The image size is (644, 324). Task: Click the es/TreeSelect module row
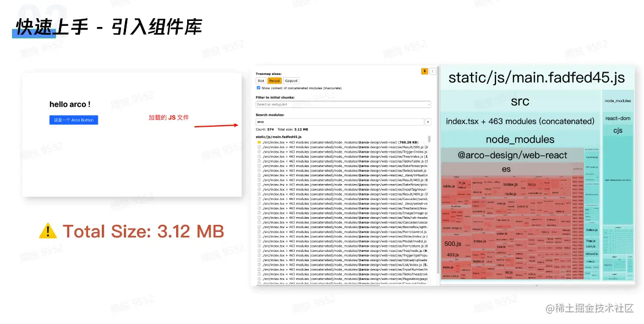click(342, 208)
